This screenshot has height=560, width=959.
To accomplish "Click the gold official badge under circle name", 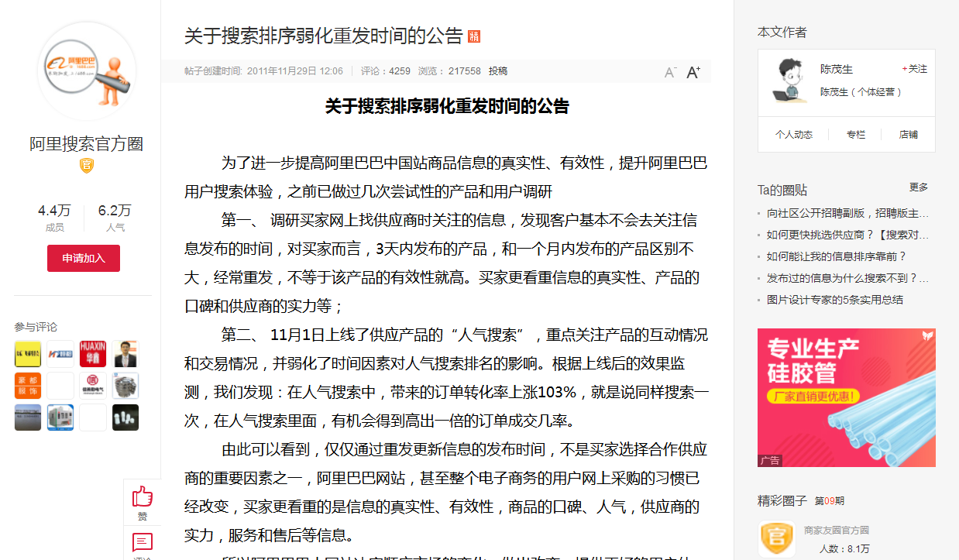I will (87, 166).
